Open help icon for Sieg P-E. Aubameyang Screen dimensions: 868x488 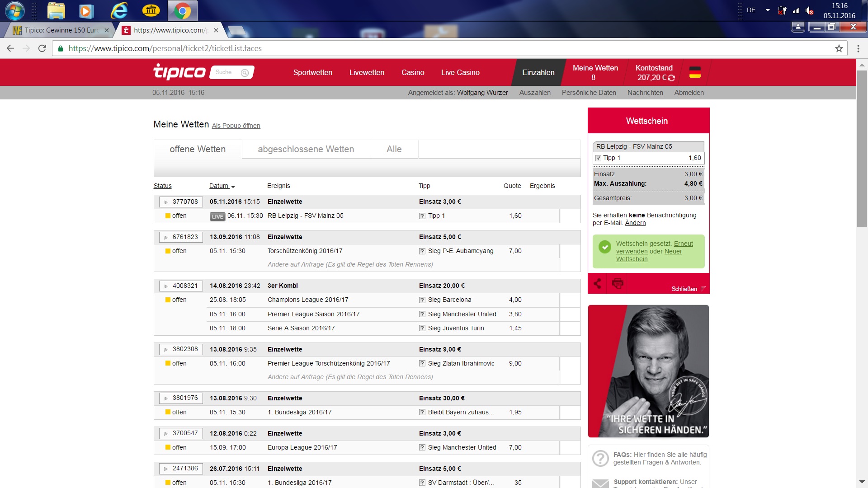[422, 251]
